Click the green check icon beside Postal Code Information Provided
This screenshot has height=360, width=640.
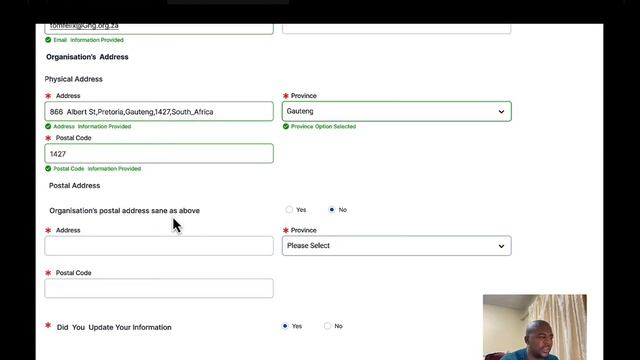pyautogui.click(x=48, y=169)
